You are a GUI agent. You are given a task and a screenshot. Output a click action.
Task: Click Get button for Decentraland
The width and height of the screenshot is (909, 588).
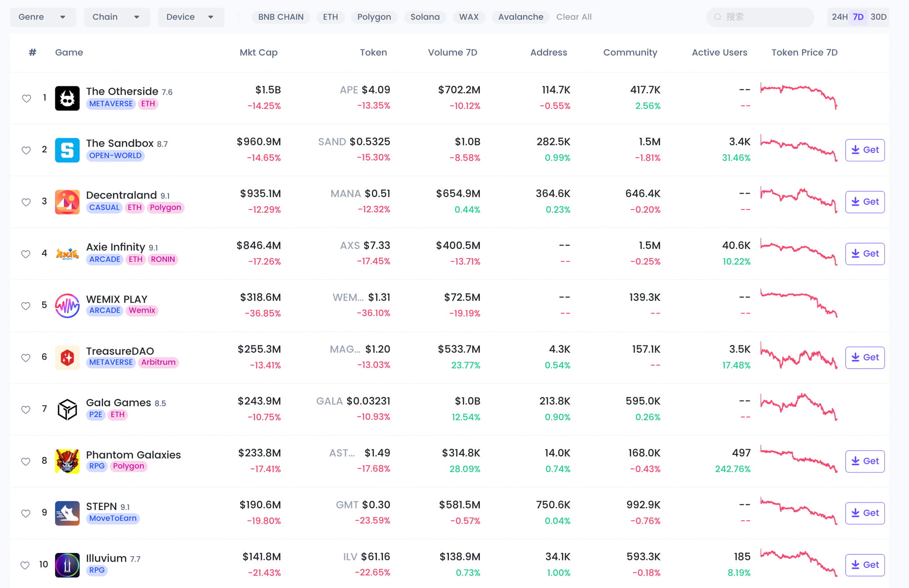[865, 202]
